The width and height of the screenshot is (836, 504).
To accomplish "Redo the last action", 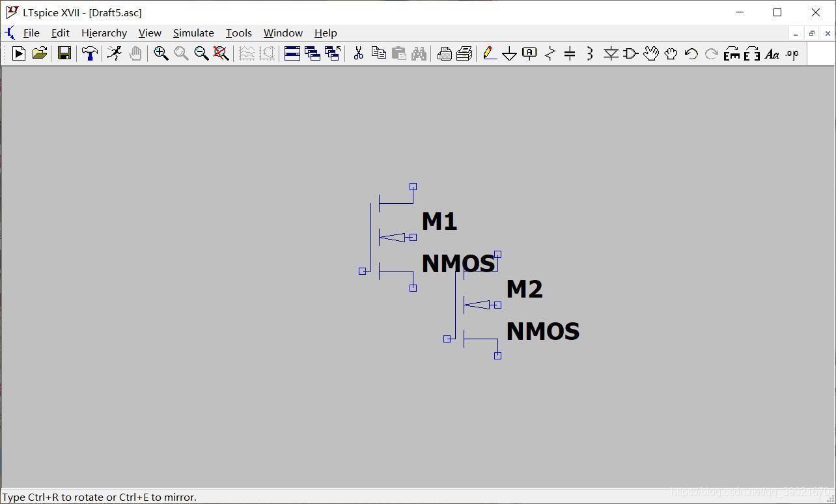I will tap(711, 53).
